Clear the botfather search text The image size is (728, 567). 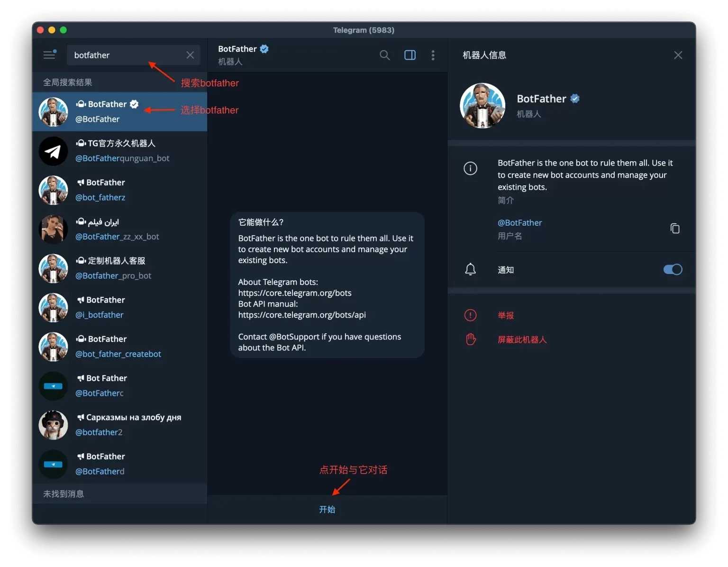pos(190,55)
